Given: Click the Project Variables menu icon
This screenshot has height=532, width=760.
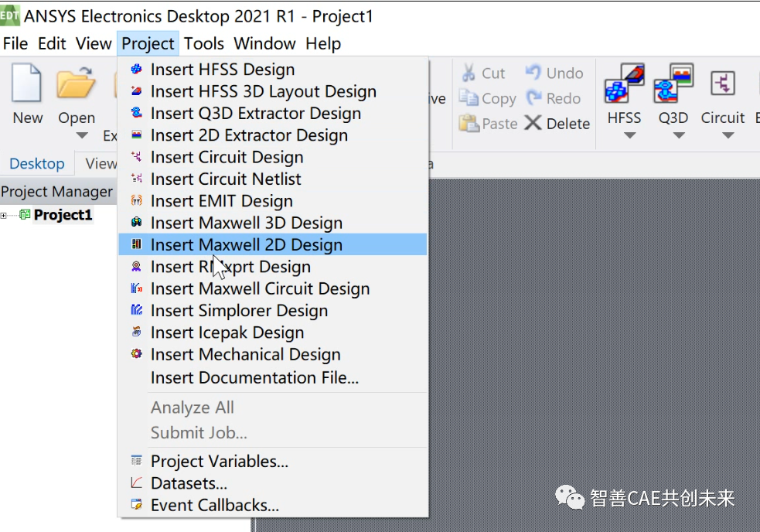Looking at the screenshot, I should pos(137,460).
